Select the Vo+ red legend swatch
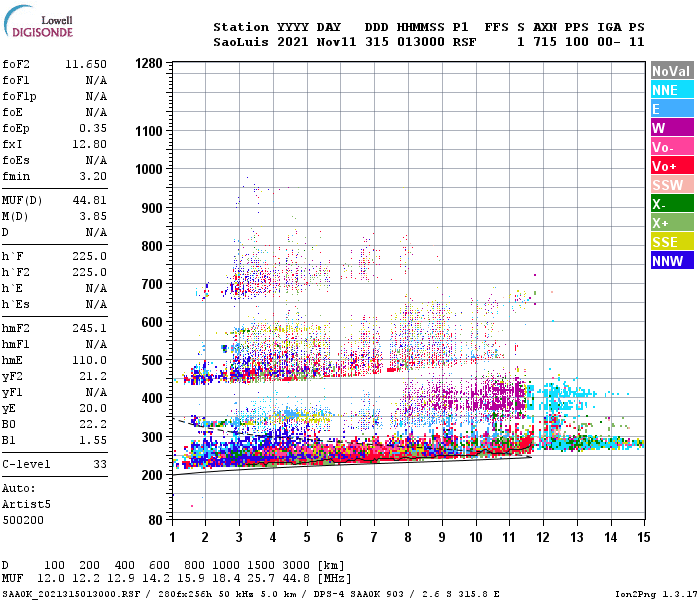The image size is (700, 600). pos(672,166)
